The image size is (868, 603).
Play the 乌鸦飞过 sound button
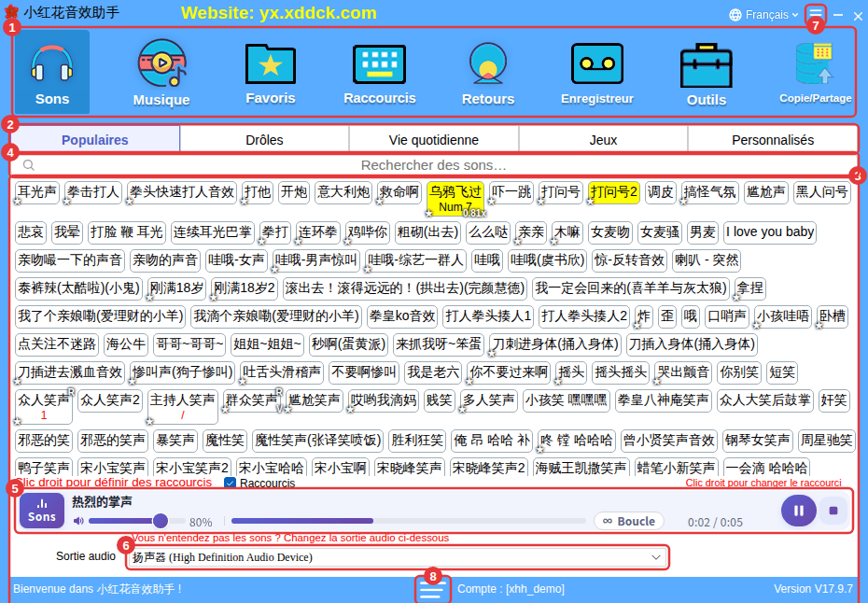tap(455, 199)
